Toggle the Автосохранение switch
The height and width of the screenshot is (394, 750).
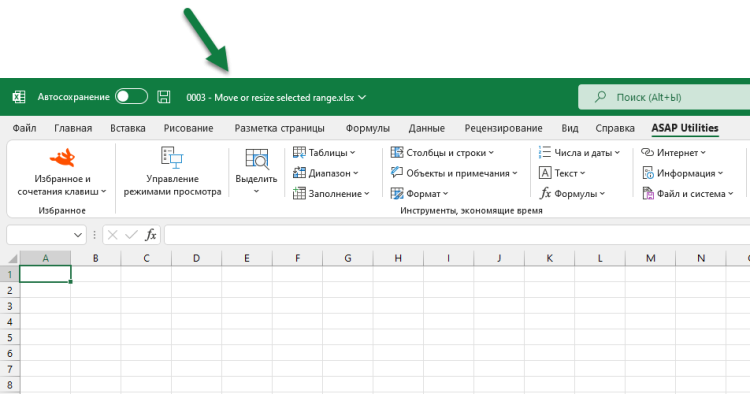coord(131,97)
